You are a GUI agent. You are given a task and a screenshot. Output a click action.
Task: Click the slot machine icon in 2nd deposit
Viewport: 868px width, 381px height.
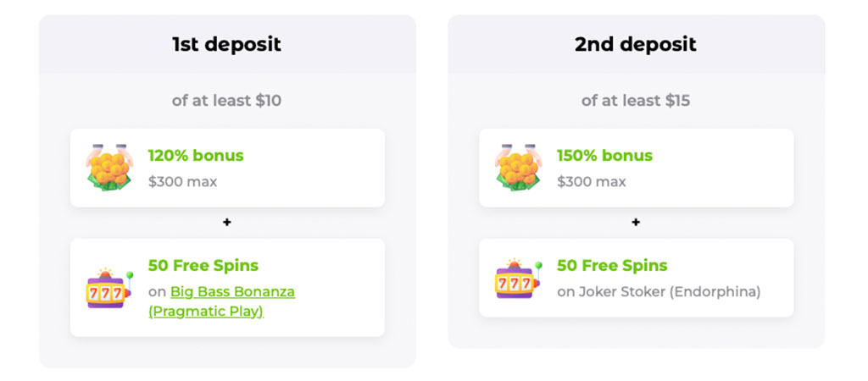pyautogui.click(x=518, y=279)
